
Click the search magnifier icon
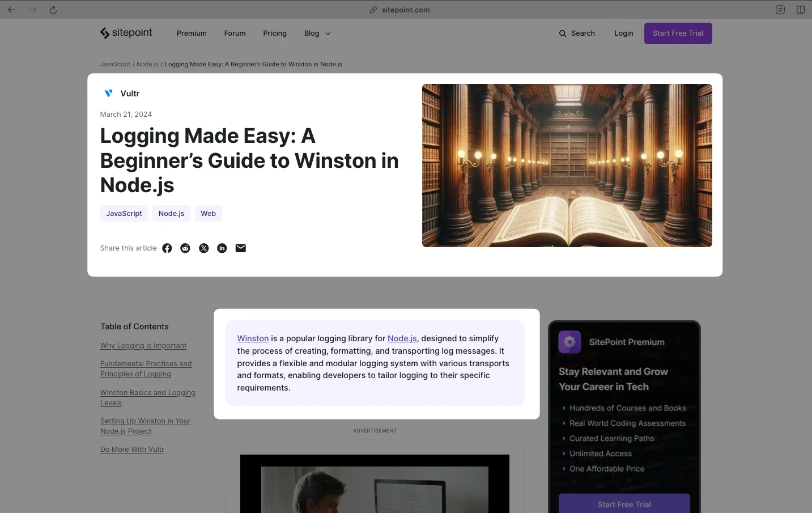coord(563,33)
